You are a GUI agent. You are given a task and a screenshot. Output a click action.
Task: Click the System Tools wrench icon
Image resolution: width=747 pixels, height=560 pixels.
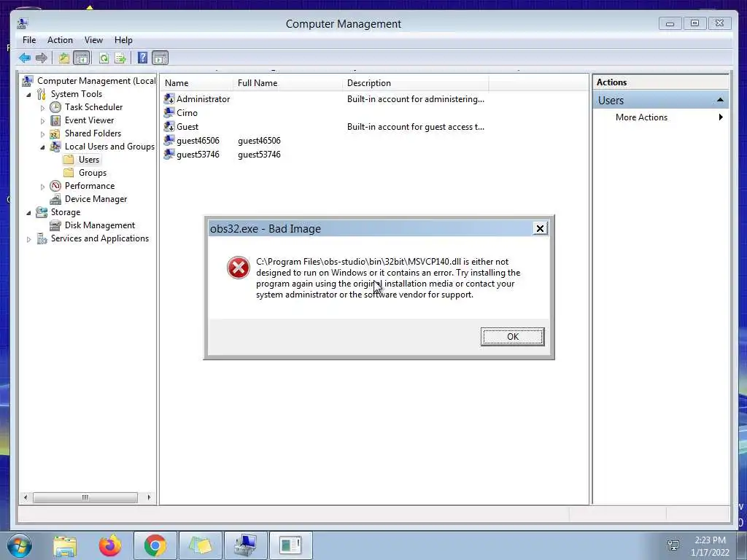(x=42, y=94)
